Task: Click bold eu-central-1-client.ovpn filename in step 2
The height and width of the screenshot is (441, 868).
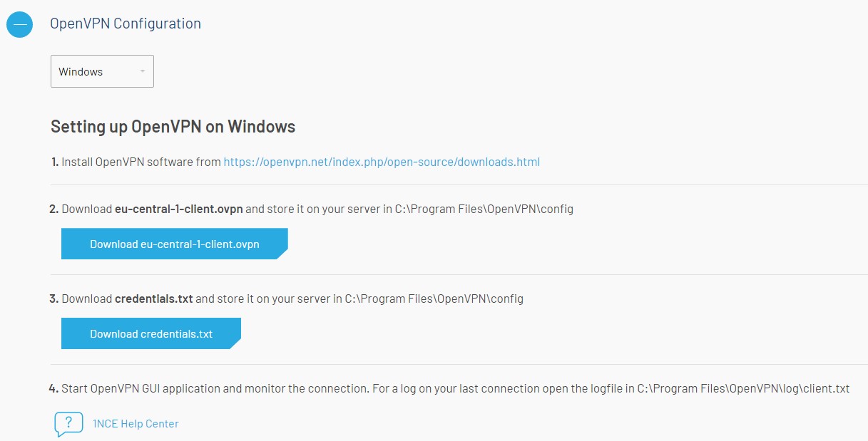Action: click(x=178, y=209)
